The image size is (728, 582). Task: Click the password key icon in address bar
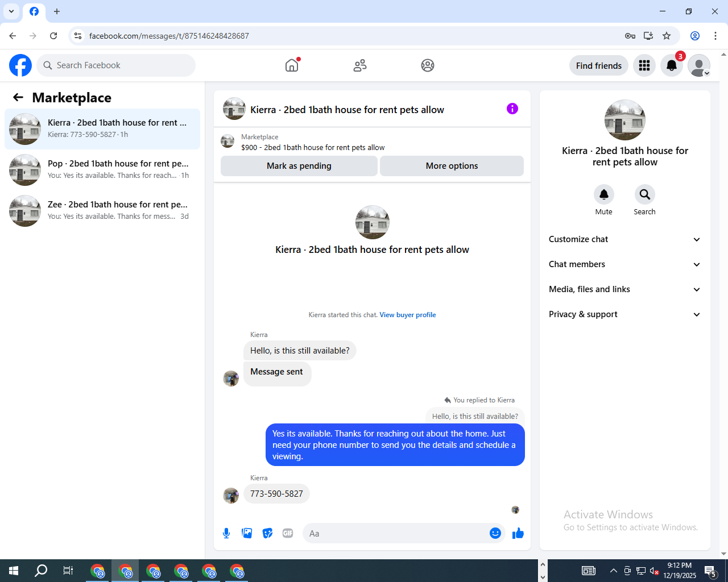[630, 36]
